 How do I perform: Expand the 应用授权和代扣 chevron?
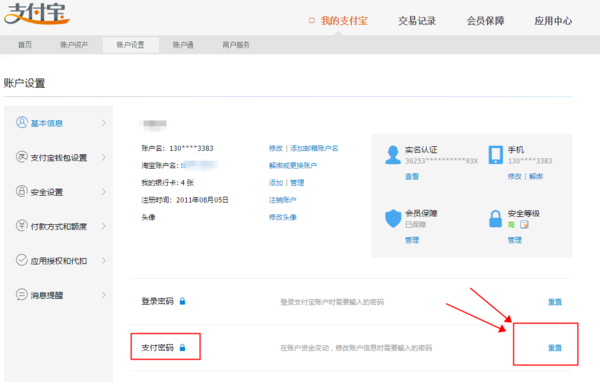[x=103, y=261]
